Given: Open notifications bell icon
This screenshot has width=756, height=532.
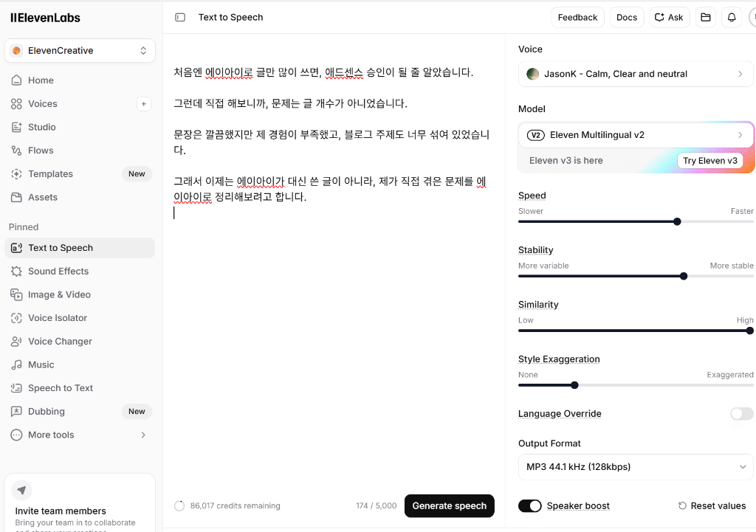Looking at the screenshot, I should pos(732,18).
